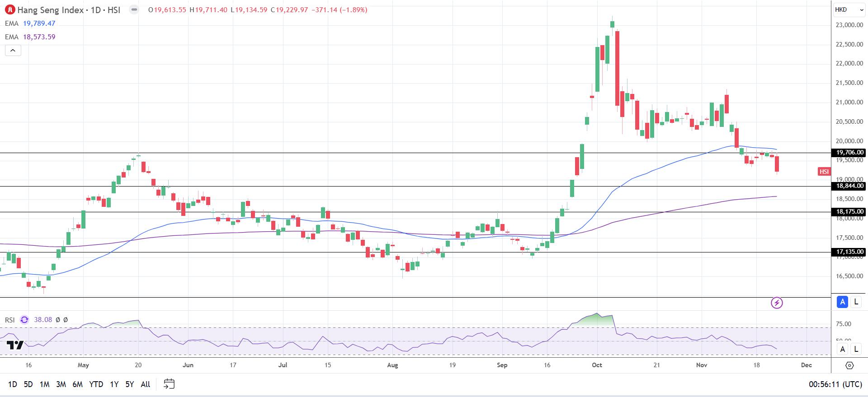Select the purple EMA 18,573.59 legend
Viewport: 868px width, 397px height.
30,37
